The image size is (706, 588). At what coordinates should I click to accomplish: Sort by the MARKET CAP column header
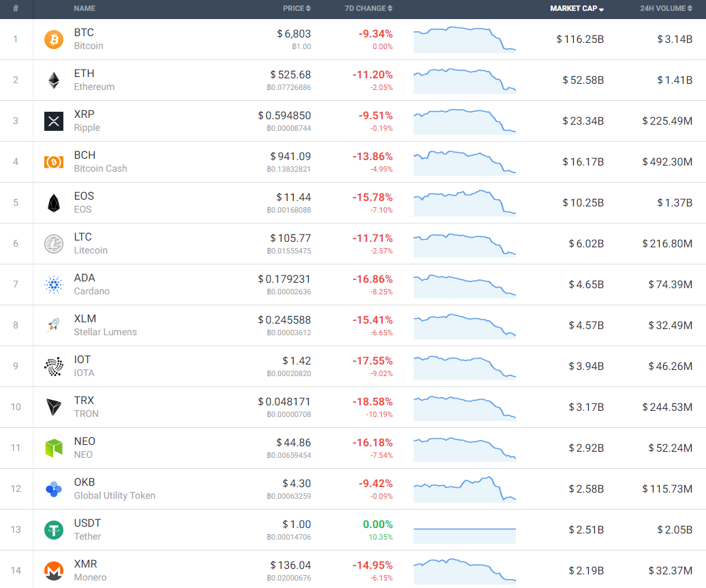(577, 8)
